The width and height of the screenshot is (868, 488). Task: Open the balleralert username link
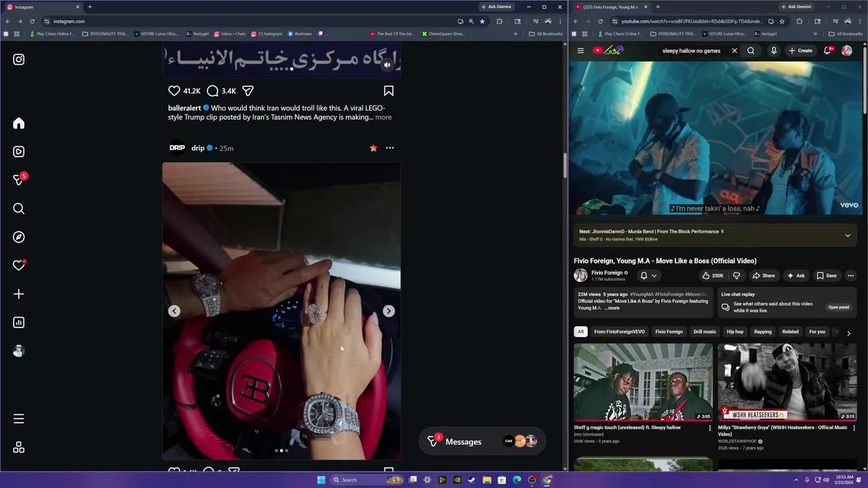click(x=184, y=108)
